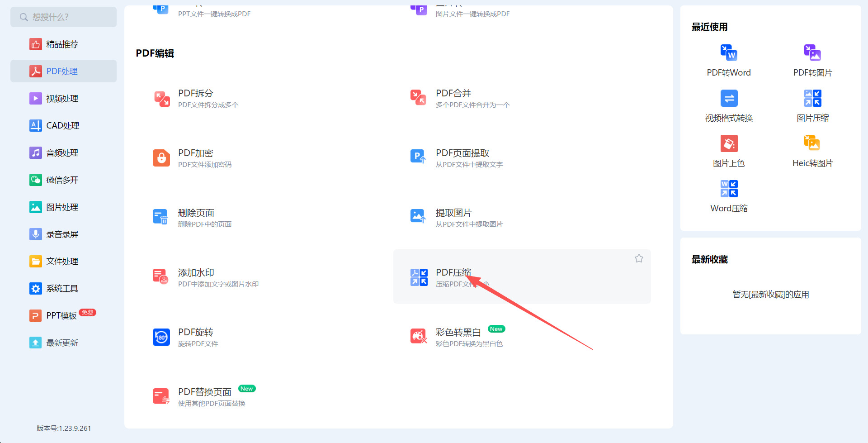Open the 彩色转黑白 palette icon
The width and height of the screenshot is (868, 443).
pos(419,336)
